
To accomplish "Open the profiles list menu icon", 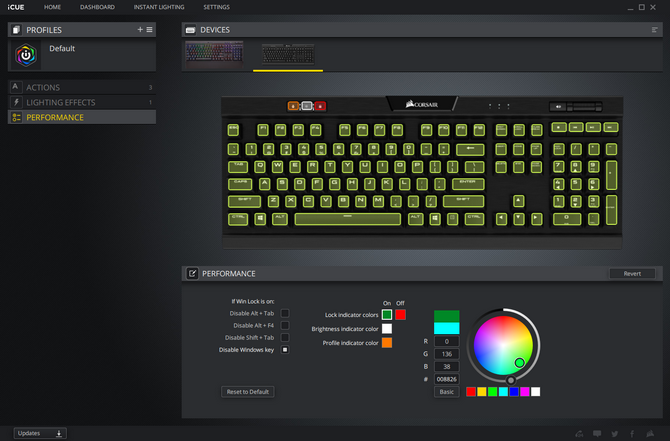I will (x=149, y=29).
